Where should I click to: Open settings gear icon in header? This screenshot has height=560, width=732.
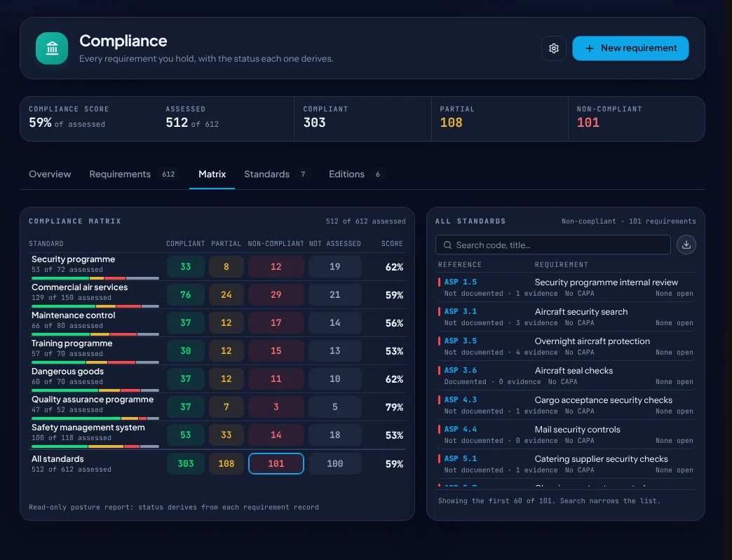(554, 48)
